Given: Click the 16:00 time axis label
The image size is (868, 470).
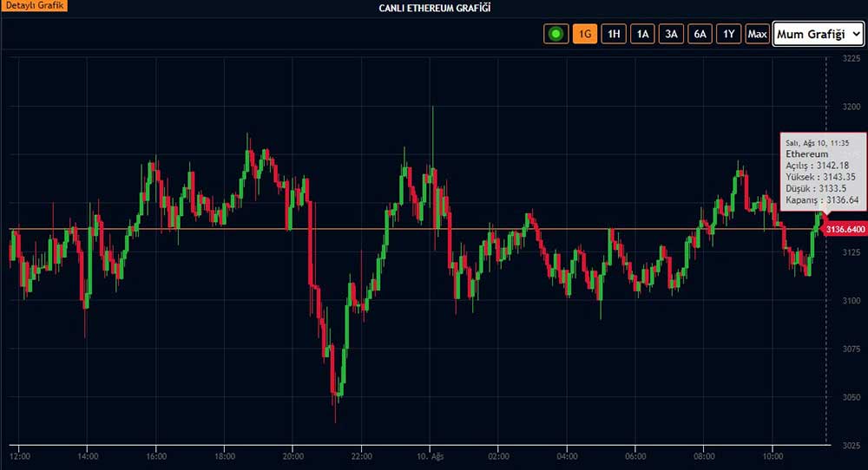Looking at the screenshot, I should (x=156, y=457).
